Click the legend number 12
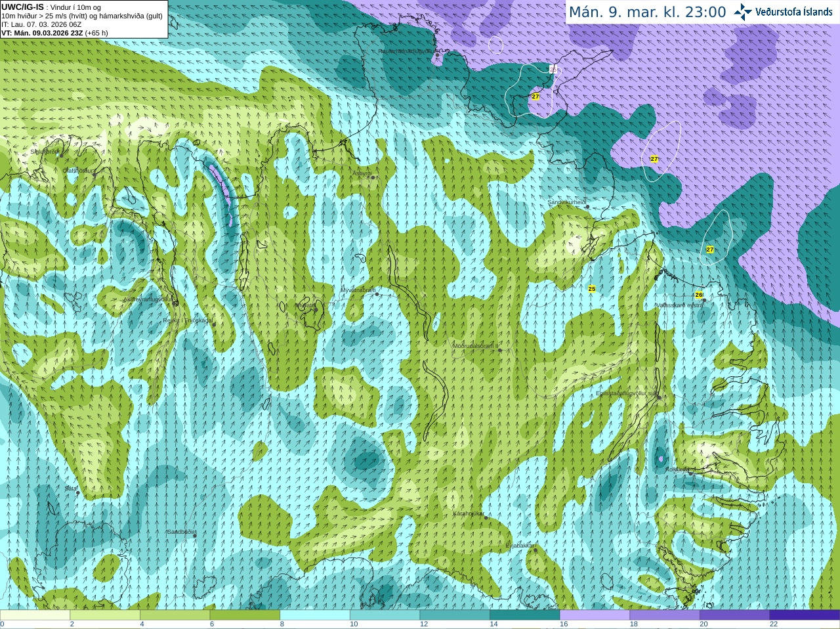The height and width of the screenshot is (629, 840). (x=424, y=624)
